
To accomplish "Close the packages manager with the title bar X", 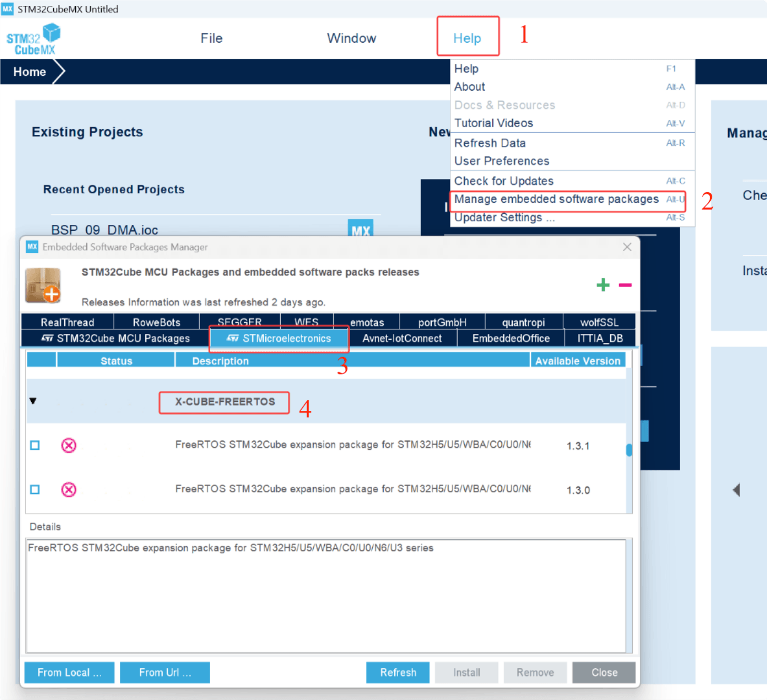I will [627, 247].
